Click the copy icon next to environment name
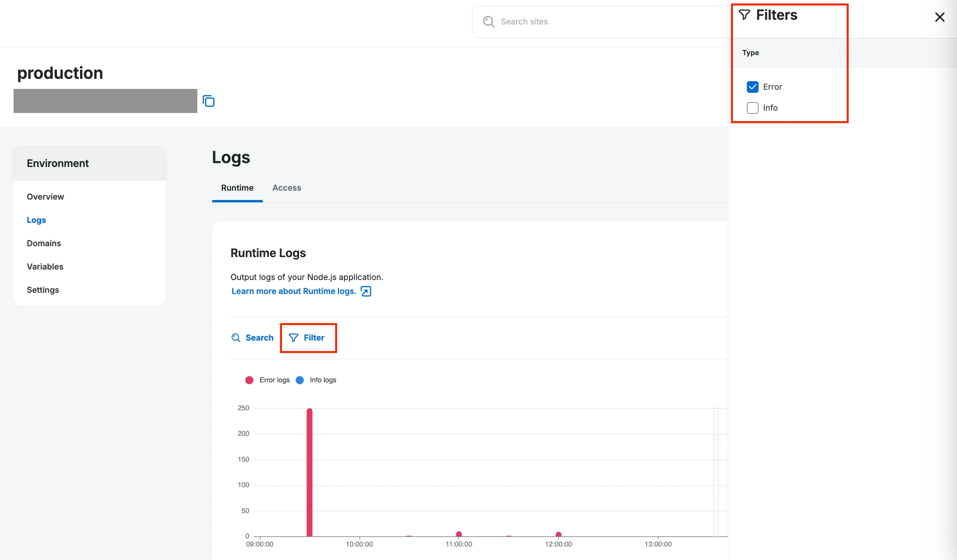Image resolution: width=957 pixels, height=560 pixels. coord(209,101)
